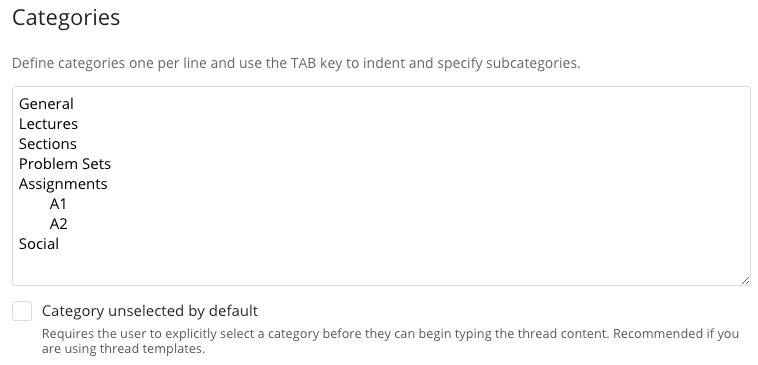Place cursor on the Assignments line

click(63, 184)
